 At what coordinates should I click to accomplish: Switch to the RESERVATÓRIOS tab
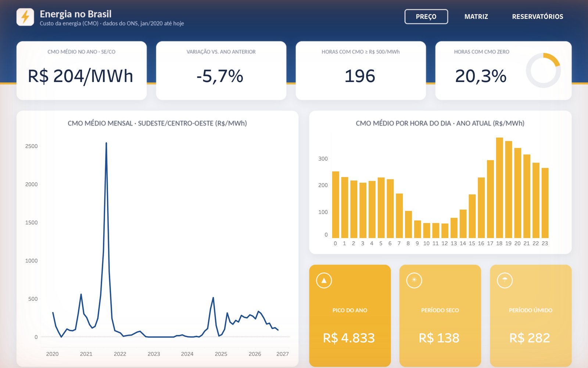538,17
